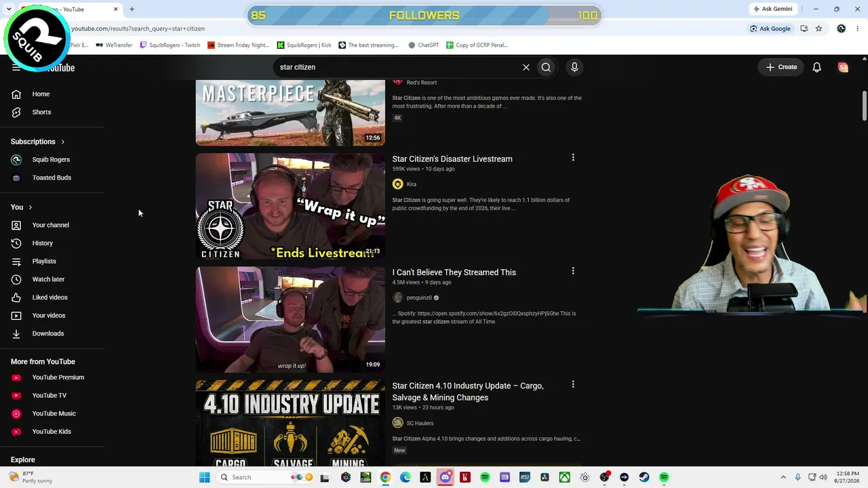This screenshot has height=488, width=868.
Task: Play the Masterpiece 12:56 video thumbnail
Action: 290,113
